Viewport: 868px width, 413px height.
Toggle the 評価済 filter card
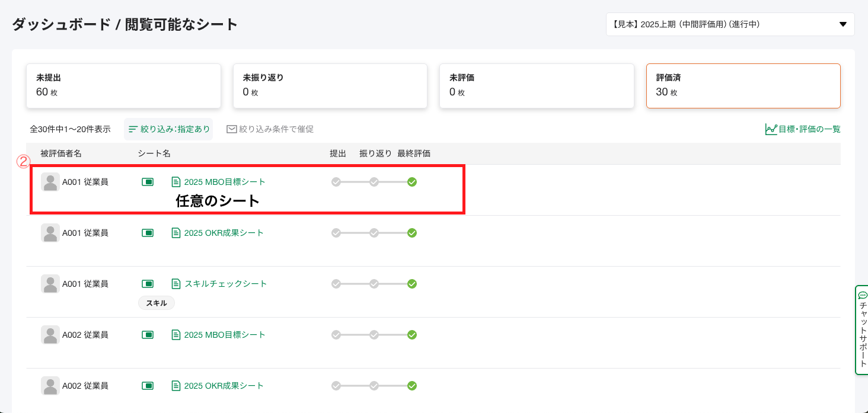click(x=743, y=85)
